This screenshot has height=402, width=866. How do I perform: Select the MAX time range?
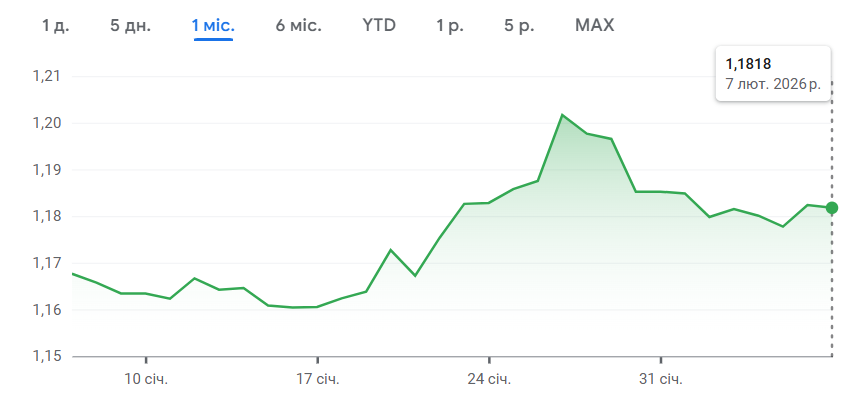(595, 25)
